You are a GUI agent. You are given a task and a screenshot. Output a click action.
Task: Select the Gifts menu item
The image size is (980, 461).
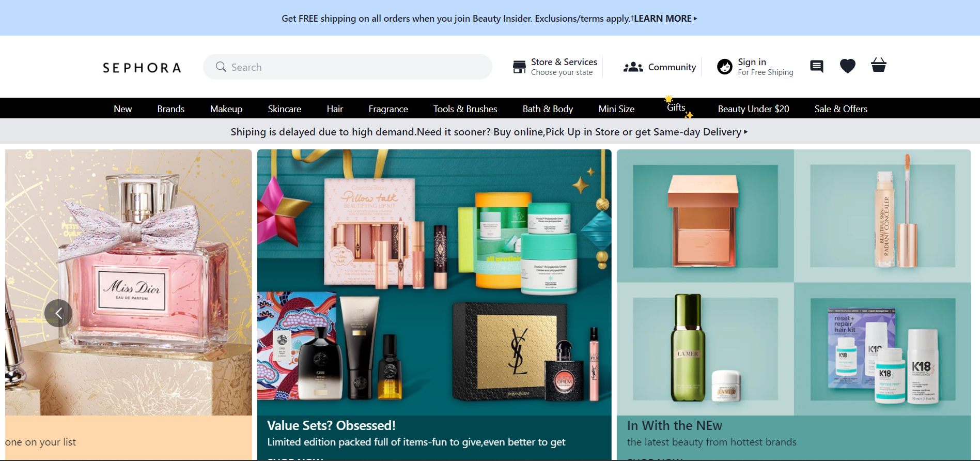click(676, 107)
